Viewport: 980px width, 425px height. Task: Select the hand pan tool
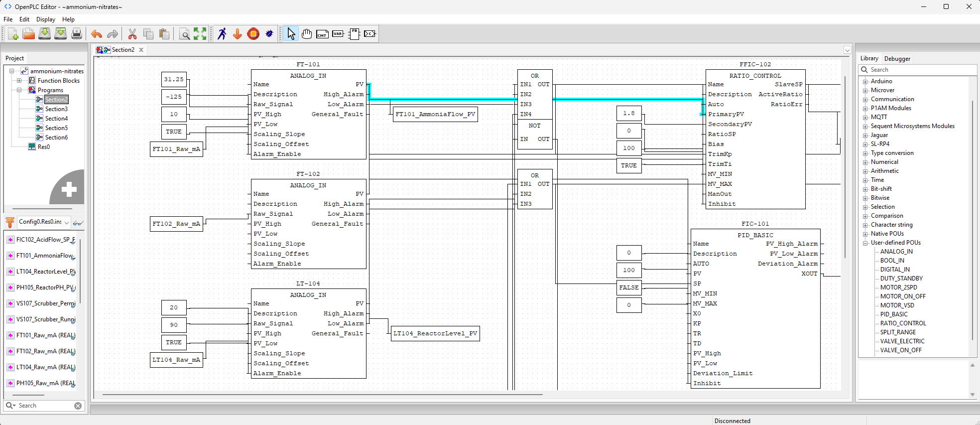(307, 34)
